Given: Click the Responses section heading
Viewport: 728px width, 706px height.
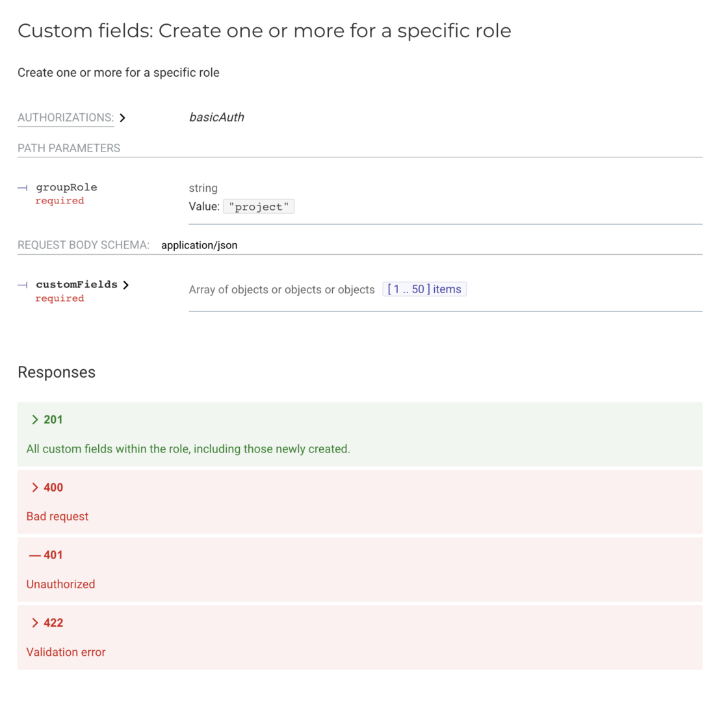Looking at the screenshot, I should [x=57, y=373].
